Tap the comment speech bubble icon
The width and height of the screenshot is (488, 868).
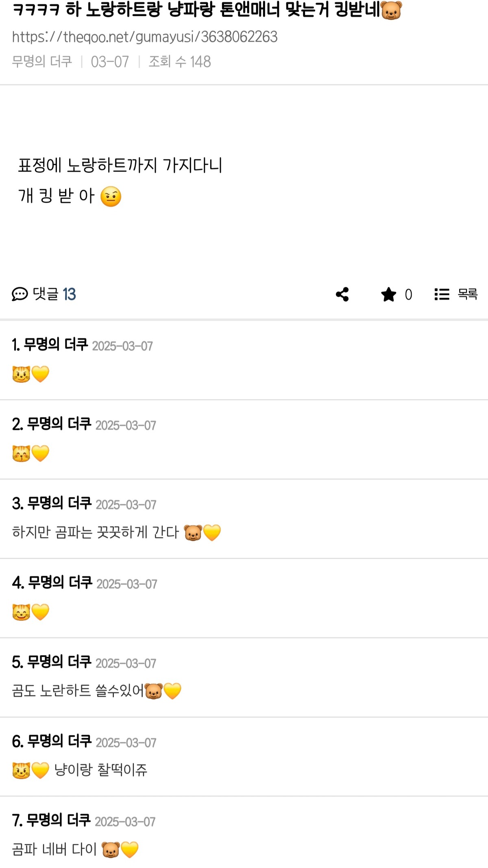20,294
